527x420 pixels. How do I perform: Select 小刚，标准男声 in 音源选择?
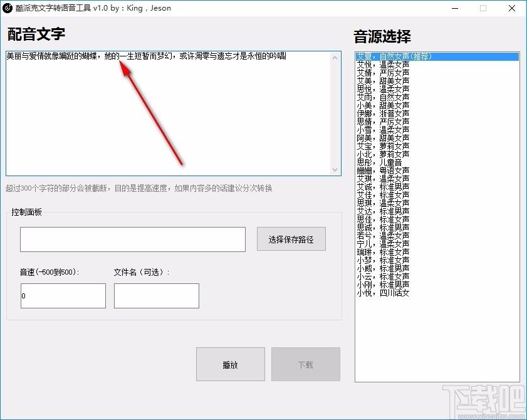tap(437, 285)
